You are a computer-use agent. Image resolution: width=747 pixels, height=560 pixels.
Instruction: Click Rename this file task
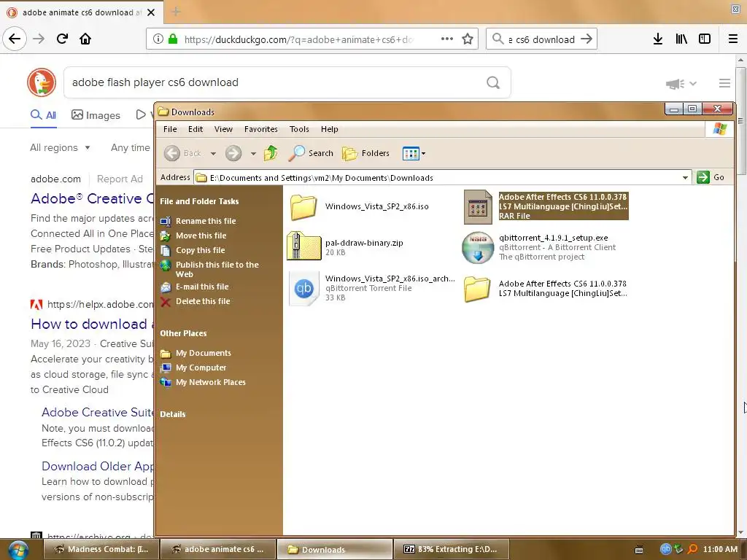point(198,221)
